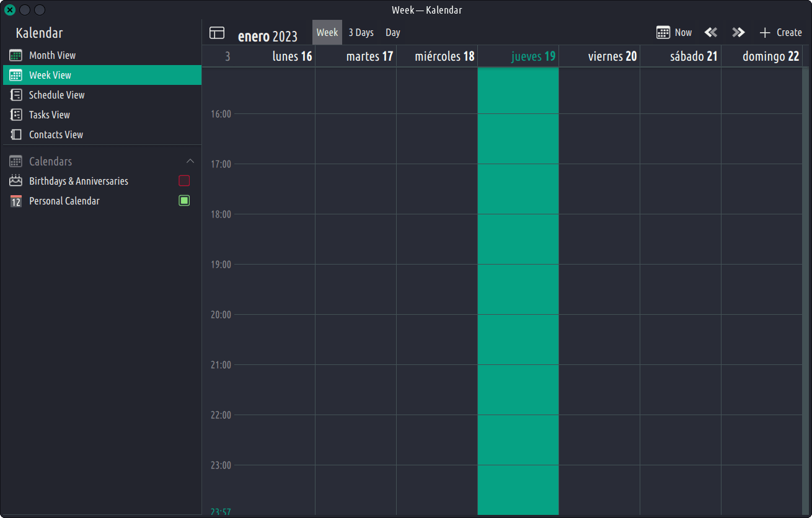This screenshot has height=518, width=812.
Task: Open the enero 2023 date picker
Action: (x=268, y=36)
